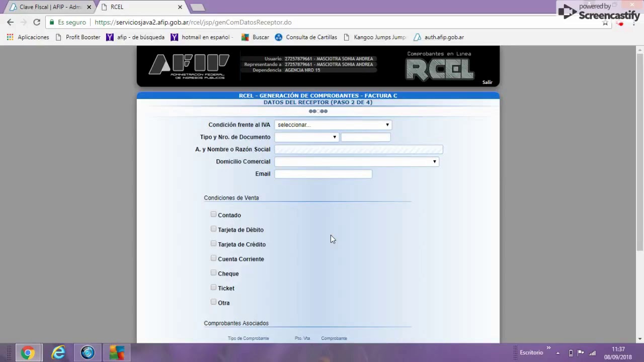Click the Nro. de Documento input field
Viewport: 644px width, 362px height.
point(366,137)
